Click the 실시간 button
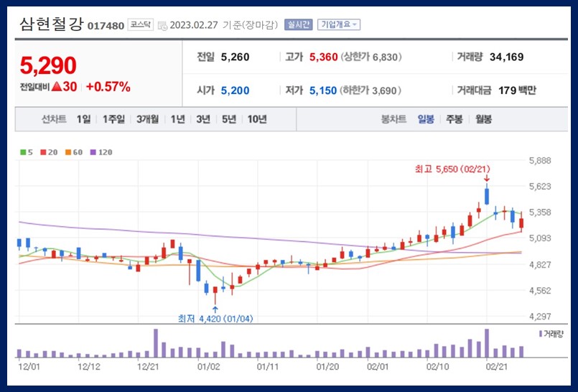 pos(298,24)
